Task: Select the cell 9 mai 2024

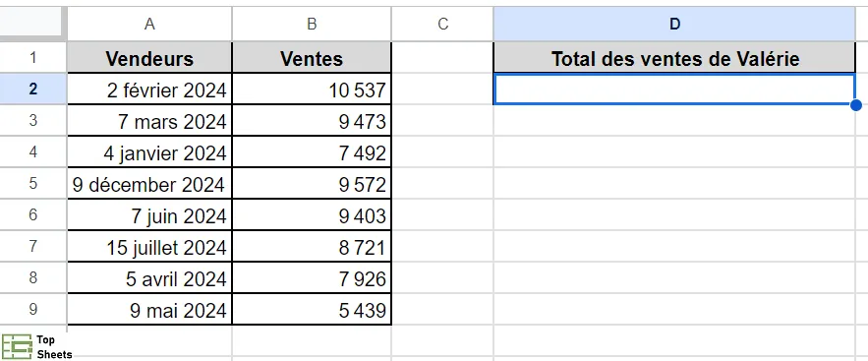Action: pyautogui.click(x=149, y=310)
